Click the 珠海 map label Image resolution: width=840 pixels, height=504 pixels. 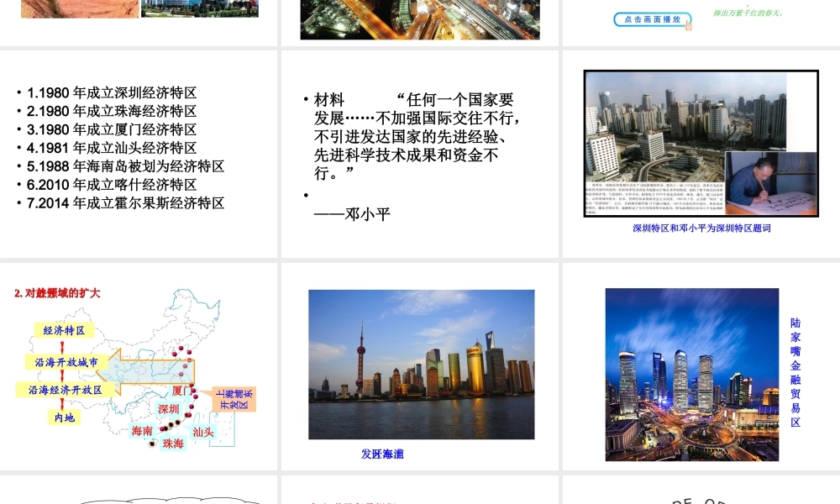coord(173,444)
